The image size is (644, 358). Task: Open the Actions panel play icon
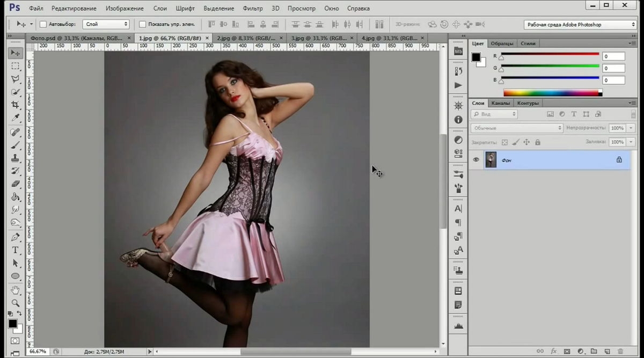pos(458,85)
